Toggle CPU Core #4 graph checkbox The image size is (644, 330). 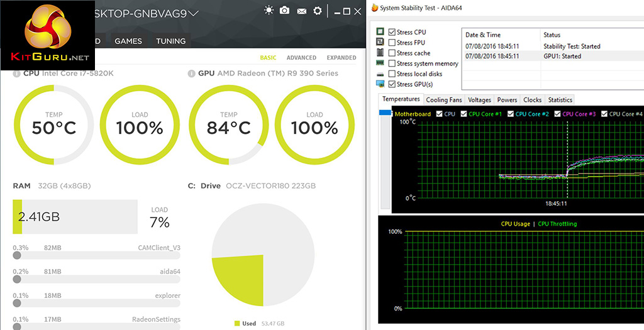(x=604, y=114)
